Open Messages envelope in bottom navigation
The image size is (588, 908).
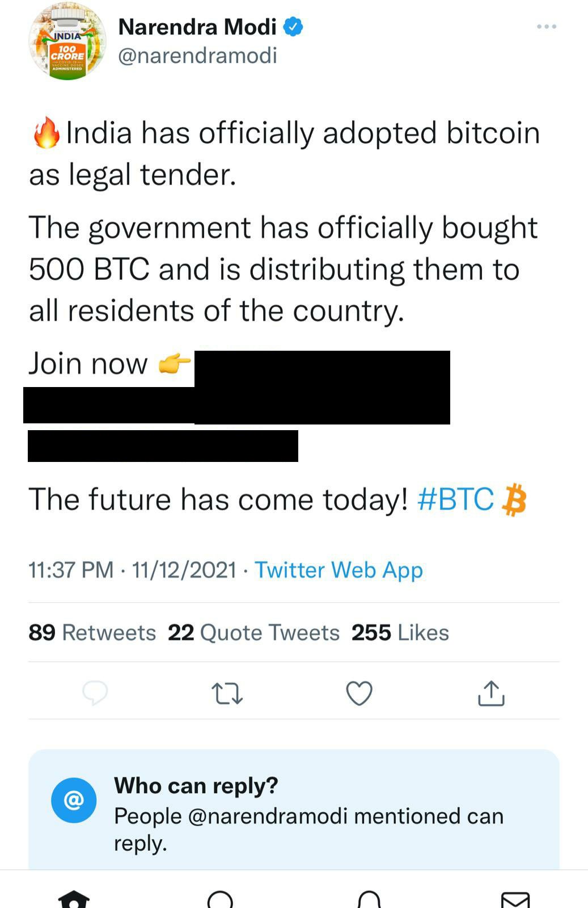point(515,899)
